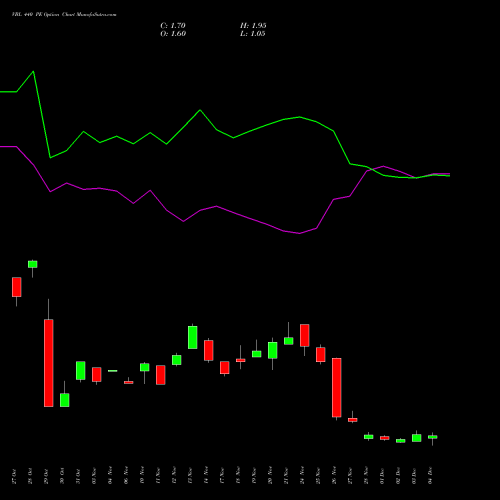Viewport: 500px width, 500px height.
Task: Click the chart title text at top left
Action: (64, 15)
